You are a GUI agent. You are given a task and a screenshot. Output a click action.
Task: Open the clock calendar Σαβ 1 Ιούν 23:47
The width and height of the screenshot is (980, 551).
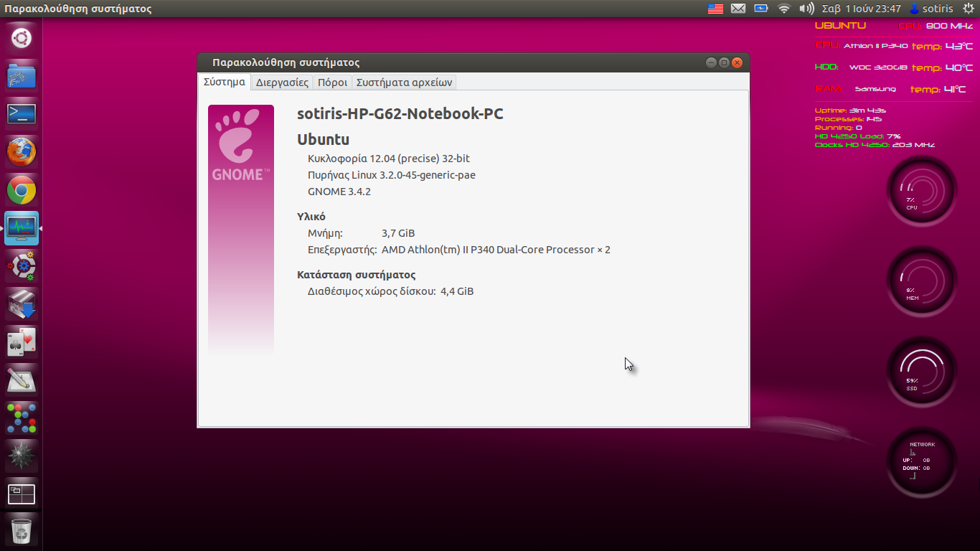861,9
